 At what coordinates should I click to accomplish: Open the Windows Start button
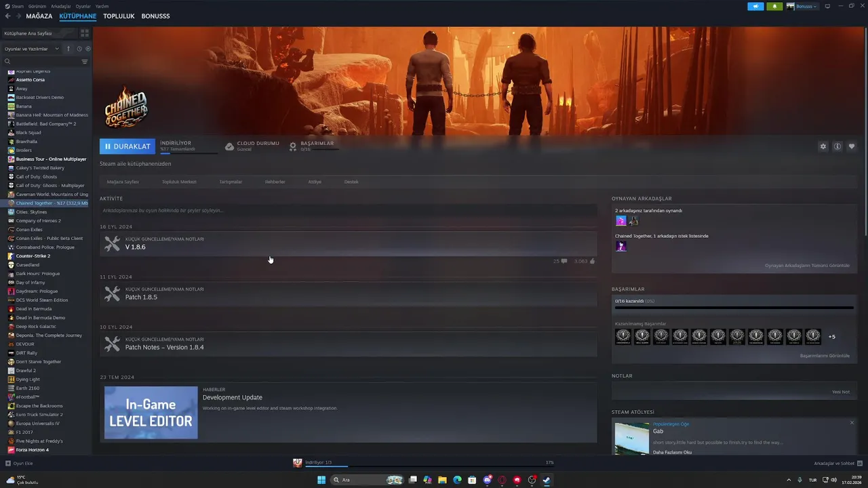pos(321,480)
